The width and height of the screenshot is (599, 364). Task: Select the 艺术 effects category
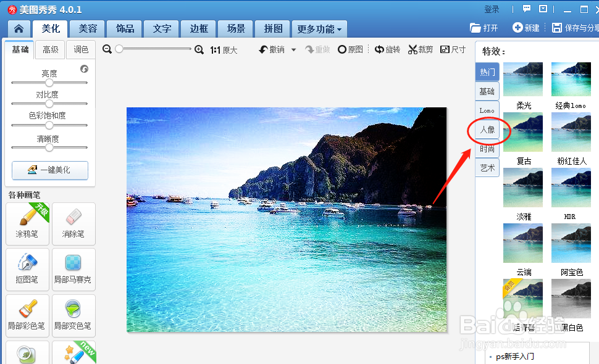click(487, 167)
